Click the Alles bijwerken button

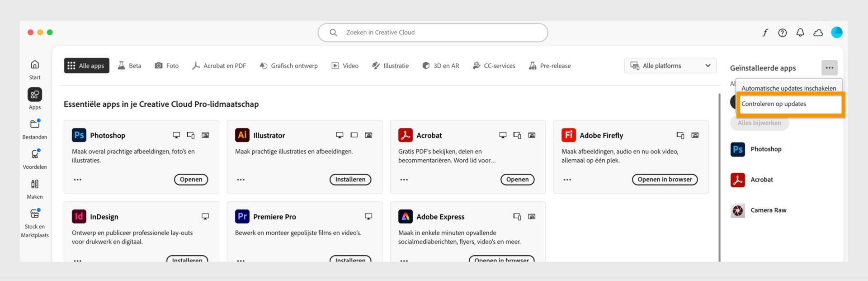click(x=759, y=123)
